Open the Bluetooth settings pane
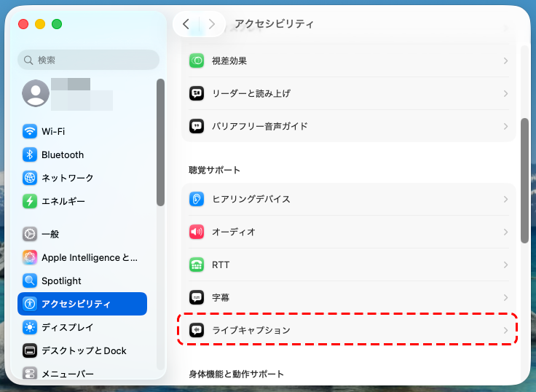The image size is (536, 392). pos(82,154)
